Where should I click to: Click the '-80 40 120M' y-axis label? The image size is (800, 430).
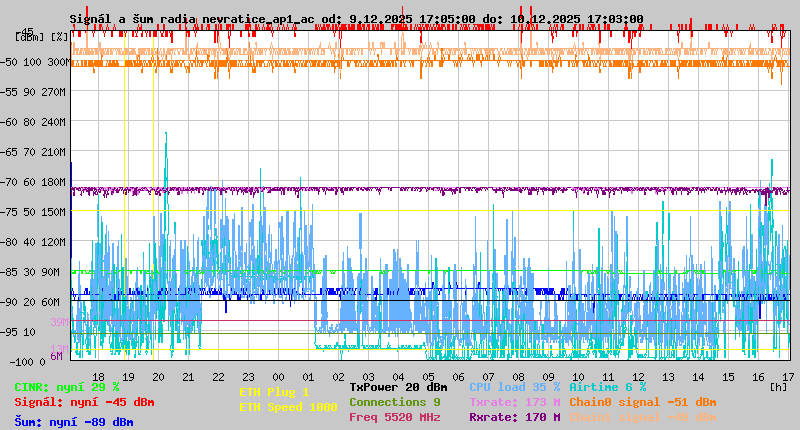tap(34, 242)
